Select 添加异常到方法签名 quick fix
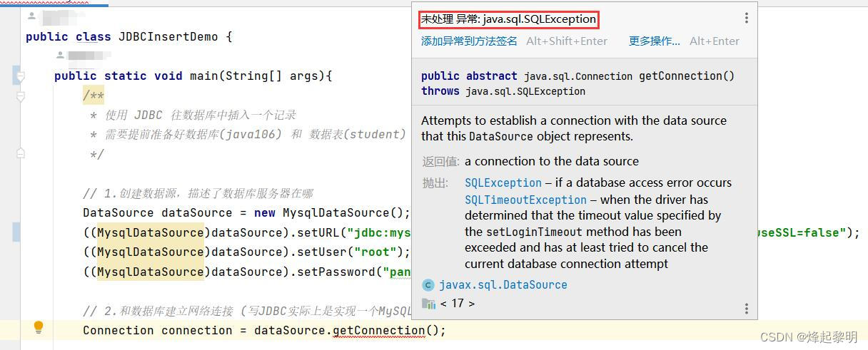The height and width of the screenshot is (350, 868). coord(469,41)
